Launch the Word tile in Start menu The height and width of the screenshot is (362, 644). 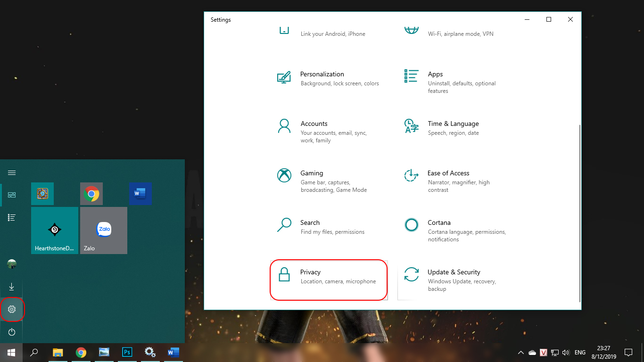point(140,194)
